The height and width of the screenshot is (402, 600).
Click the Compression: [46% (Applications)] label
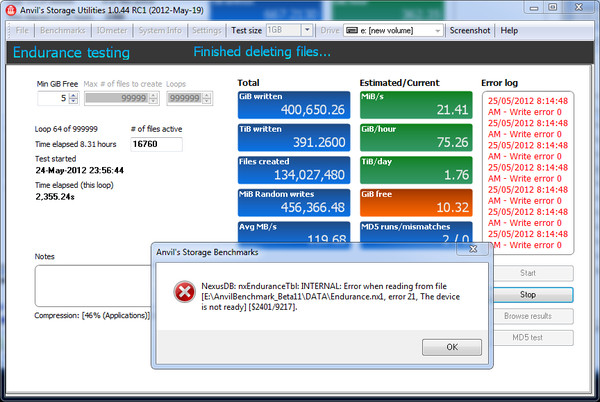click(x=92, y=316)
